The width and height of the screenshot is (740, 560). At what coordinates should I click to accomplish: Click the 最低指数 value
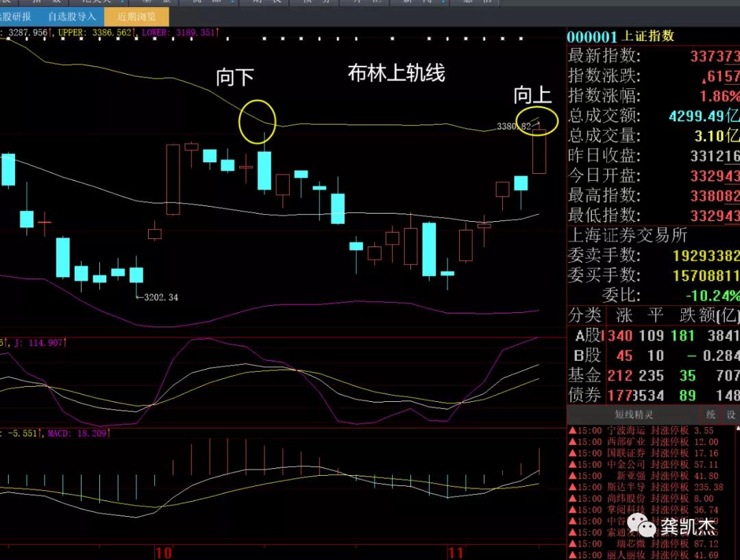(x=715, y=216)
